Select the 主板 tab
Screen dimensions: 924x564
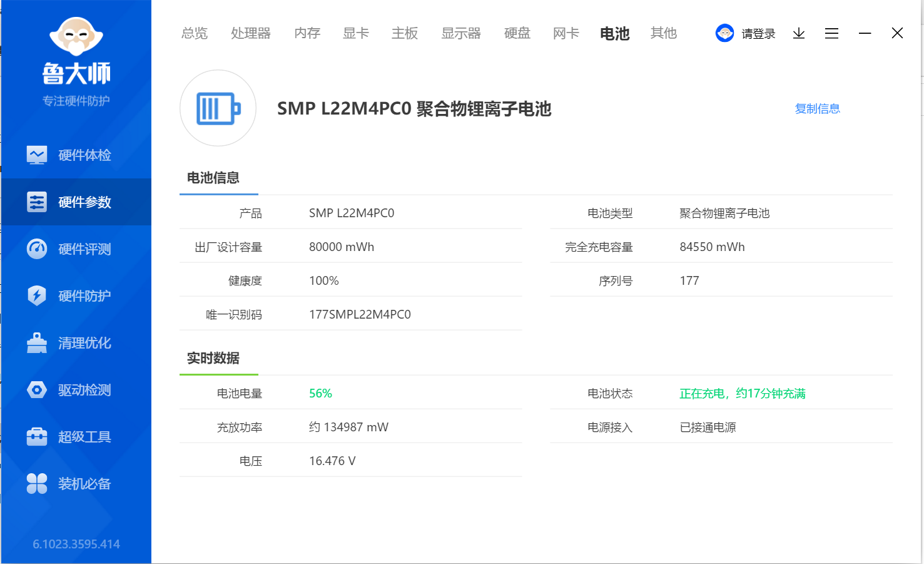point(405,33)
